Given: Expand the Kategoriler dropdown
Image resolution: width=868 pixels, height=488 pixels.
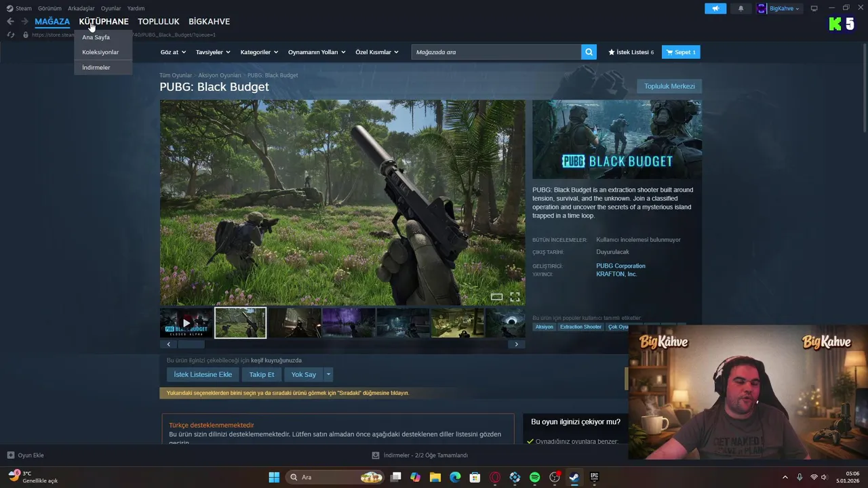Looking at the screenshot, I should click(x=259, y=52).
